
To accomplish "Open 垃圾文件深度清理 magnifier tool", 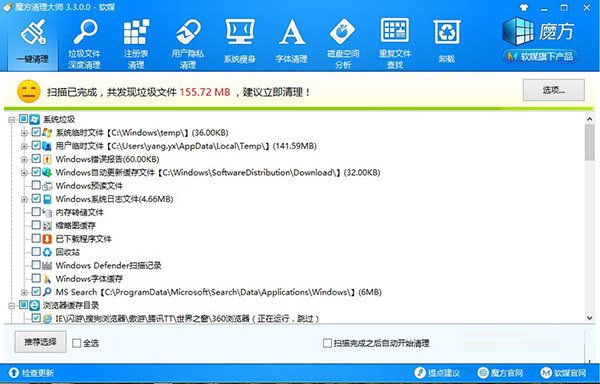I will pos(85,43).
